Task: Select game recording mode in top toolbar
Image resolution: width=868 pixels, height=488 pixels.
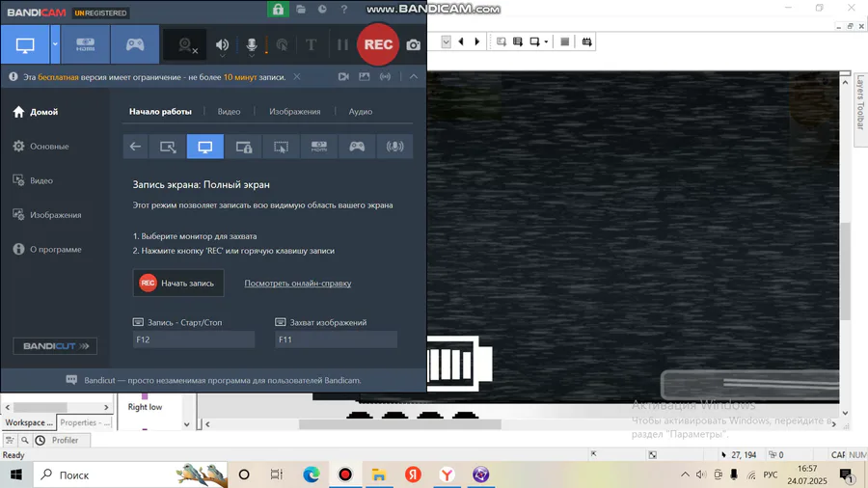Action: coord(134,44)
